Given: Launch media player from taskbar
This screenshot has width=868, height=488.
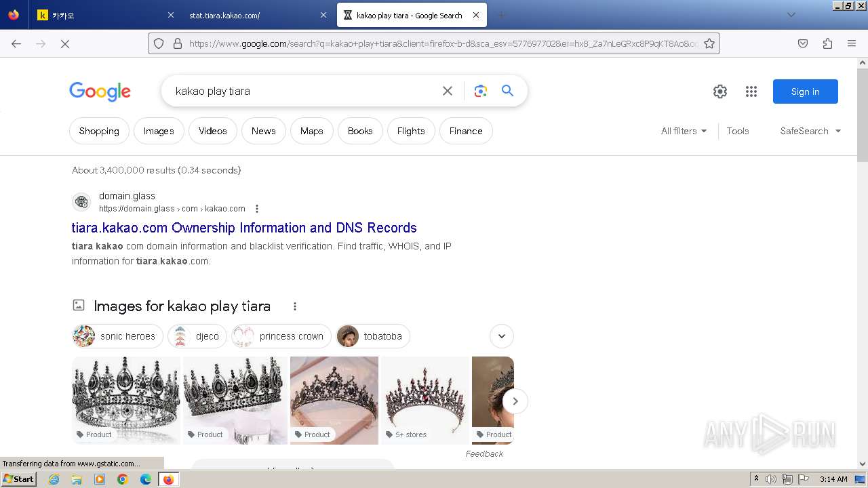Looking at the screenshot, I should (x=100, y=479).
